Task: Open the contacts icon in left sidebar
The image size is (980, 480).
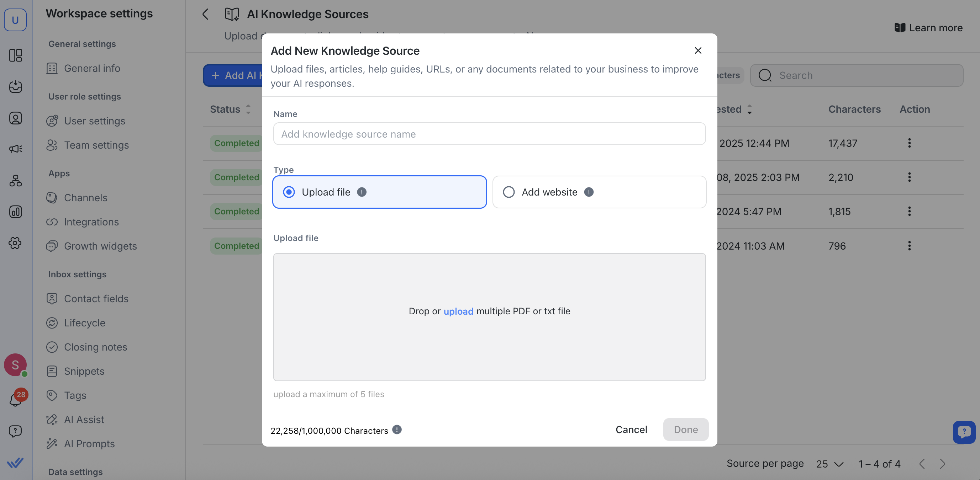Action: [x=15, y=118]
